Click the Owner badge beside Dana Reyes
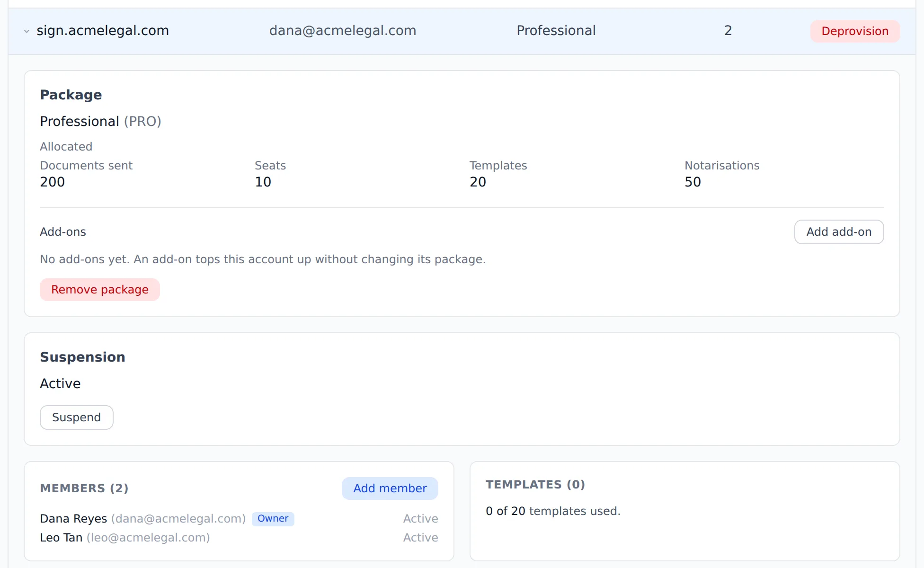This screenshot has height=568, width=924. pyautogui.click(x=273, y=519)
